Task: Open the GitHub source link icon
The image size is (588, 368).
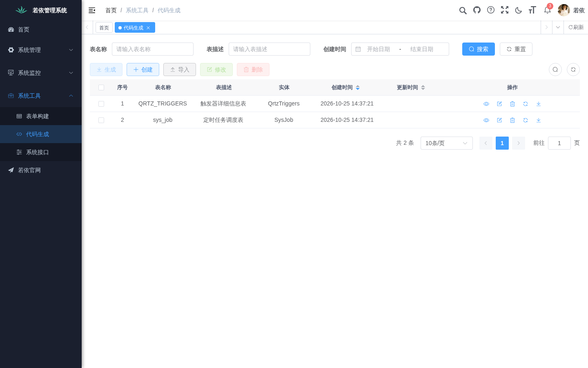Action: pos(477,10)
